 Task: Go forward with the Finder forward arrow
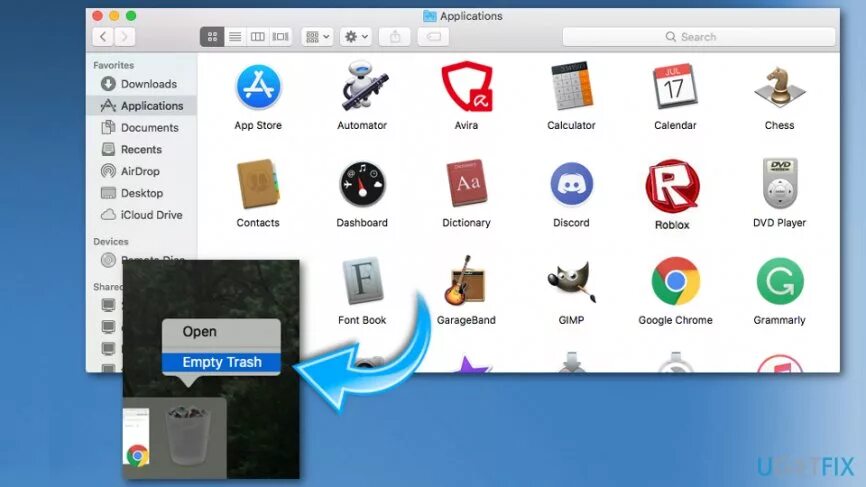click(x=124, y=37)
